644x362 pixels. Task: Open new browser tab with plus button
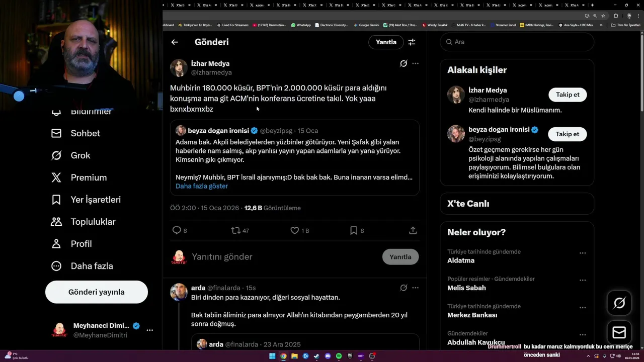click(x=592, y=5)
